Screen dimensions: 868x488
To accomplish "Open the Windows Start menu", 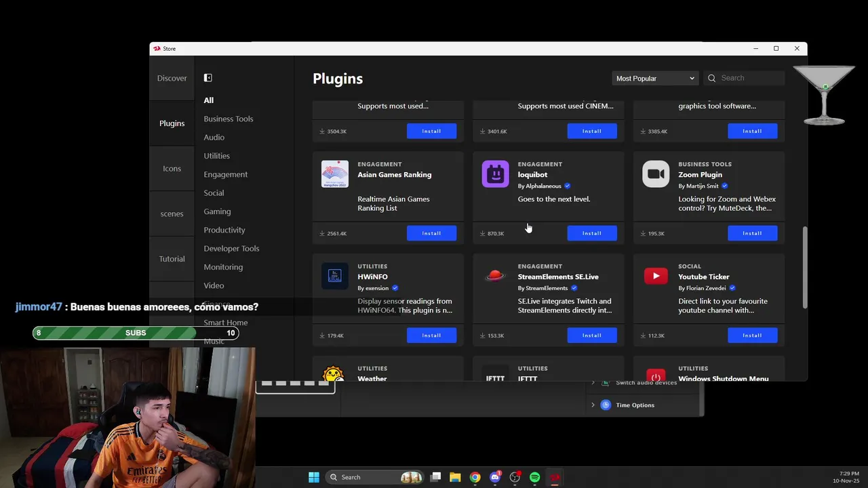I will tap(314, 477).
